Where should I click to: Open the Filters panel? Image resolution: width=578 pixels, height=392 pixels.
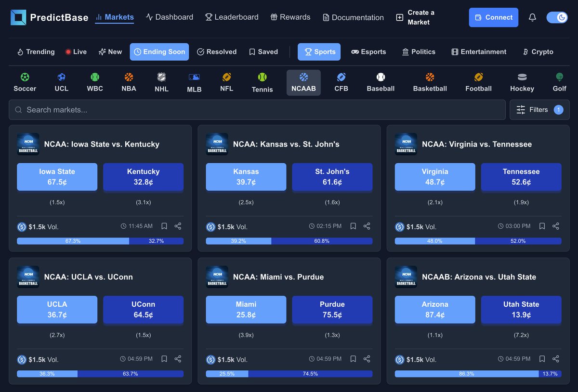pos(539,110)
